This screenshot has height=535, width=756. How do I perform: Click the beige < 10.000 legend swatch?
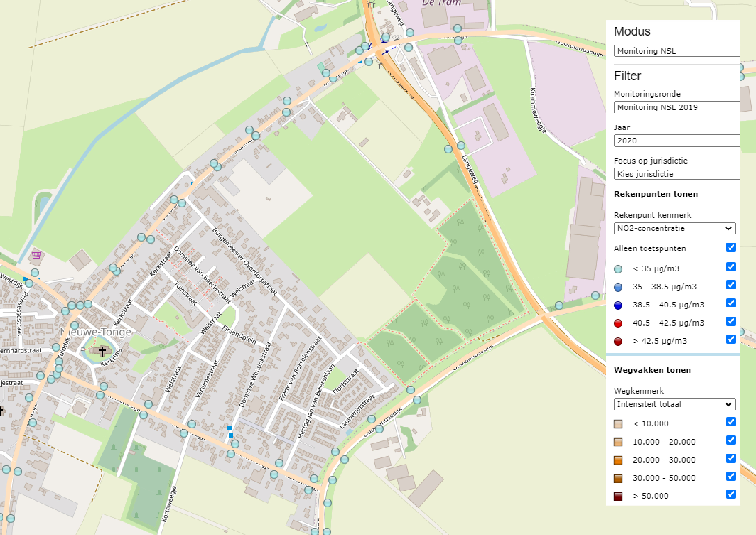[618, 424]
